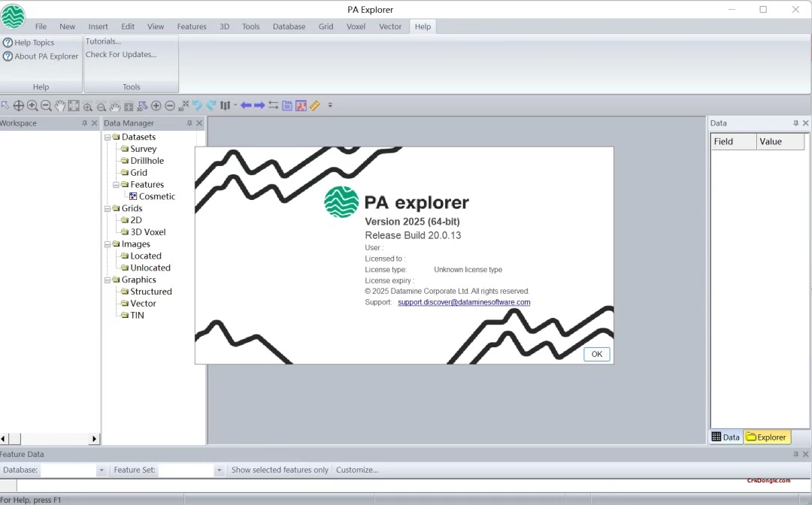Select the Zoom In tool
This screenshot has width=812, height=505.
pos(32,105)
